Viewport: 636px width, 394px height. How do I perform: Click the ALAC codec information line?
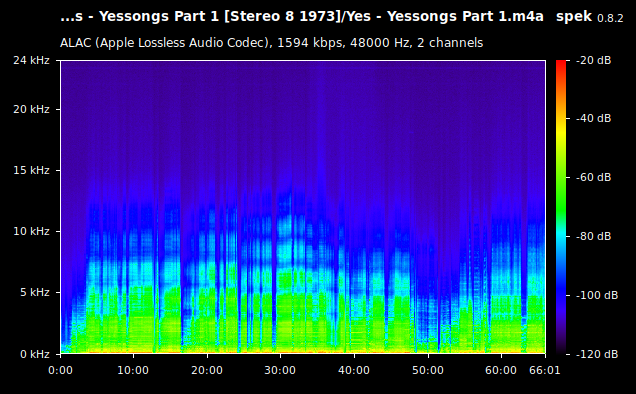click(x=271, y=43)
